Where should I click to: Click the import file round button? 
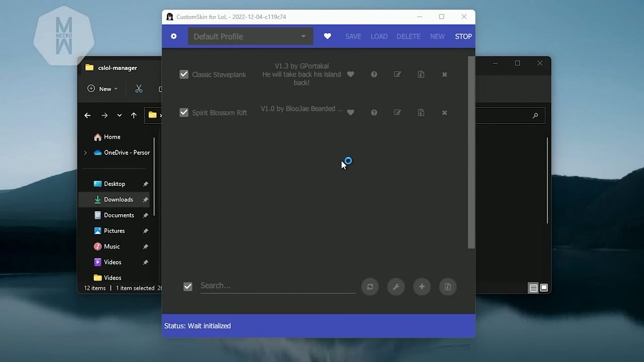click(448, 287)
